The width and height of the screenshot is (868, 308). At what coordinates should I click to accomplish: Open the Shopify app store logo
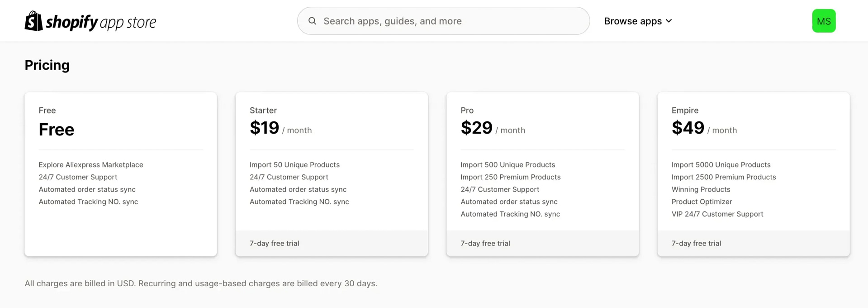(x=90, y=21)
